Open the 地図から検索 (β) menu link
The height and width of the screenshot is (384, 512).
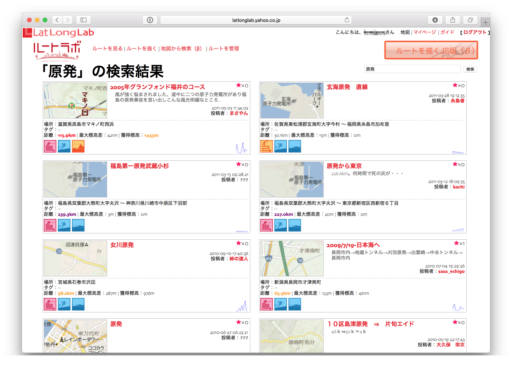point(182,49)
